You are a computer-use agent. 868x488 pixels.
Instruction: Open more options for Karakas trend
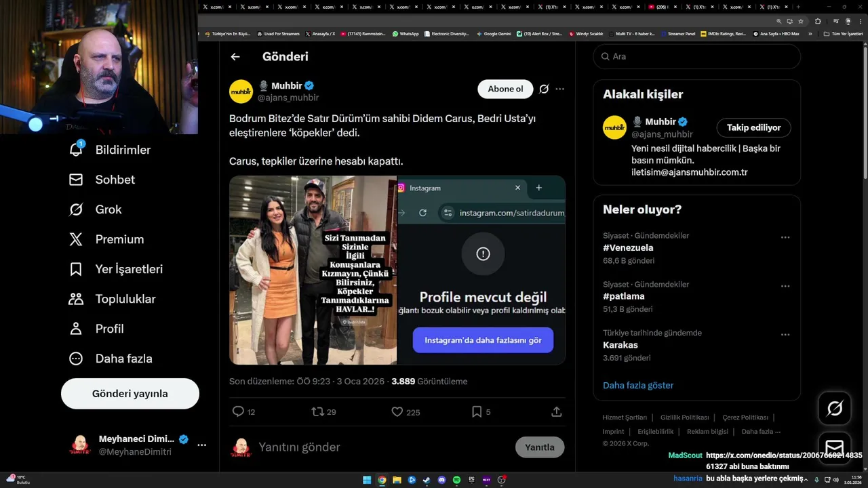(x=785, y=335)
